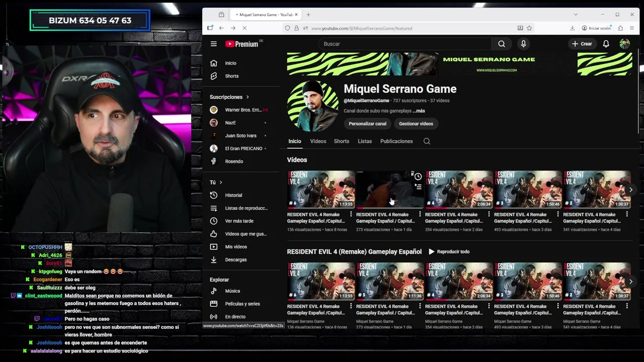Screen dimensions: 644x362
Task: Click the tracking protection shield icon
Action: pos(287,28)
